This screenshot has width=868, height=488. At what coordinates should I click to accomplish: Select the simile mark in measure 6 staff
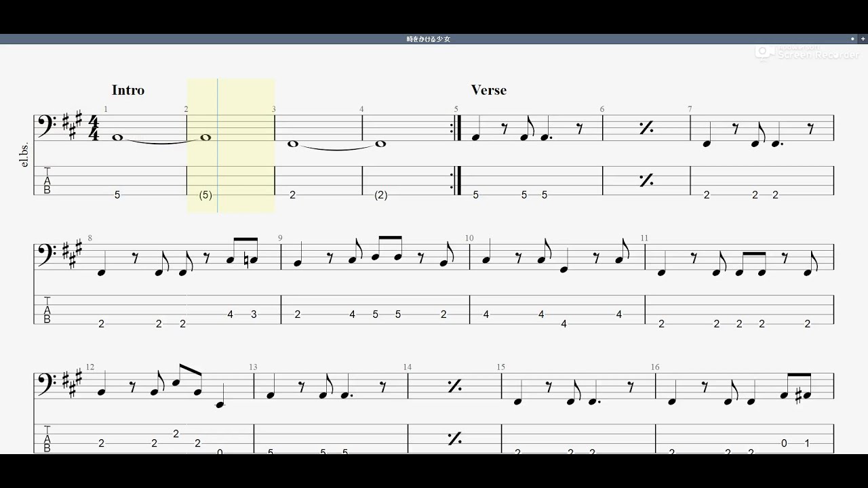(x=646, y=128)
